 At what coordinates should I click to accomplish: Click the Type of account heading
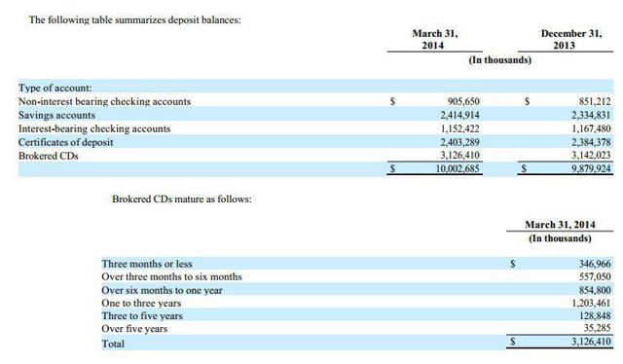tap(55, 88)
